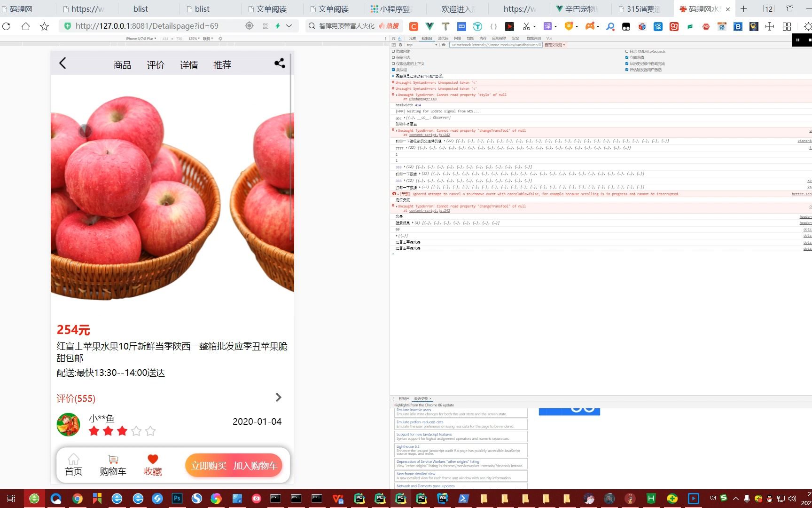The width and height of the screenshot is (812, 508).
Task: Toggle the DevTools device toolbar icon
Action: [400, 39]
